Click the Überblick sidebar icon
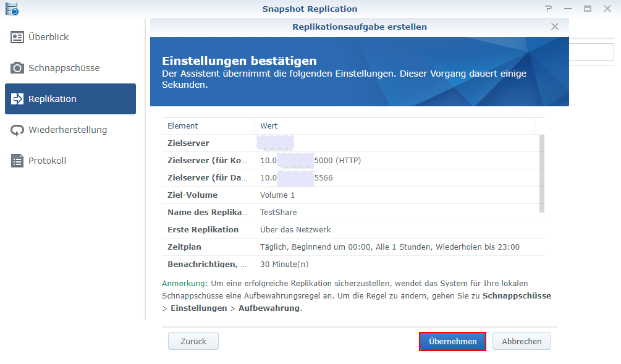621x364 pixels. click(x=17, y=37)
